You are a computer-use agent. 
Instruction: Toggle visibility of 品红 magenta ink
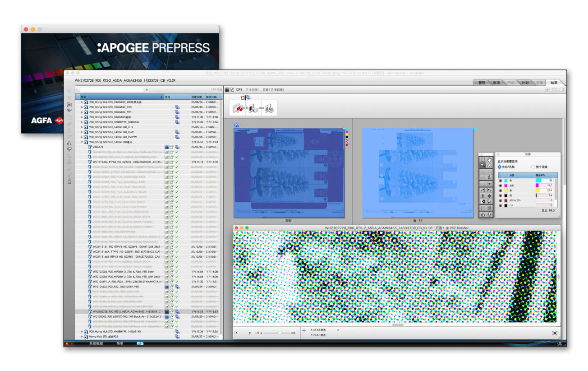501,185
